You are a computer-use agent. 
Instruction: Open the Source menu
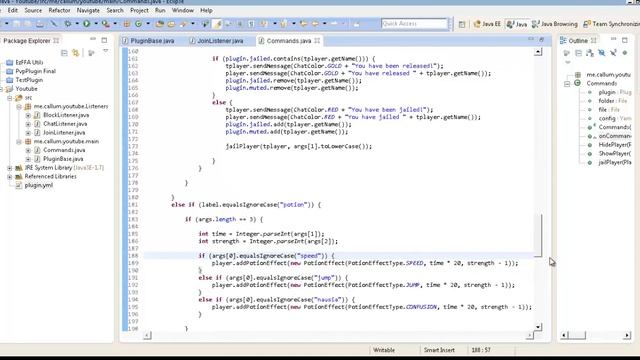click(x=33, y=10)
